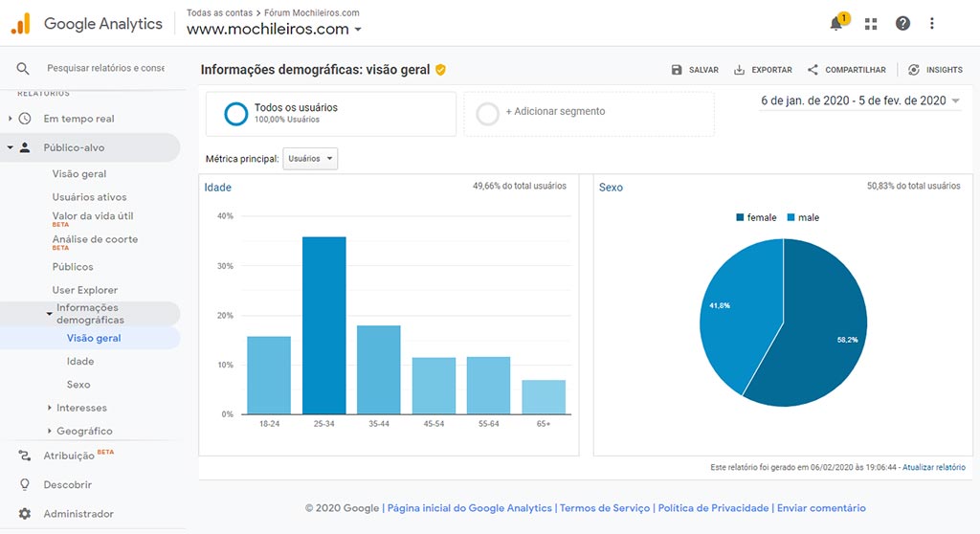
Task: Select highlighted Visão geral demographics item
Action: point(94,338)
